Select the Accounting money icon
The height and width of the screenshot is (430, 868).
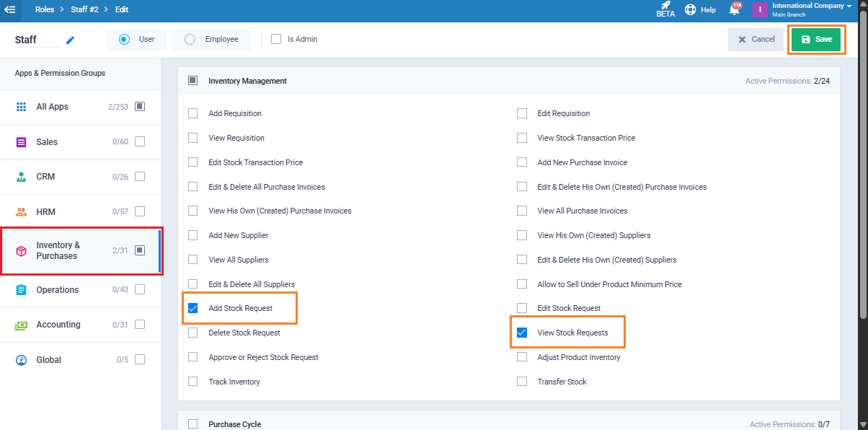pos(22,325)
